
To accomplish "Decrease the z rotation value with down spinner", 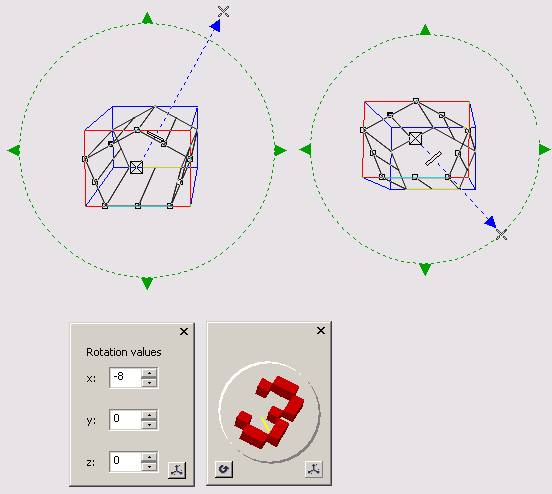I will click(150, 467).
